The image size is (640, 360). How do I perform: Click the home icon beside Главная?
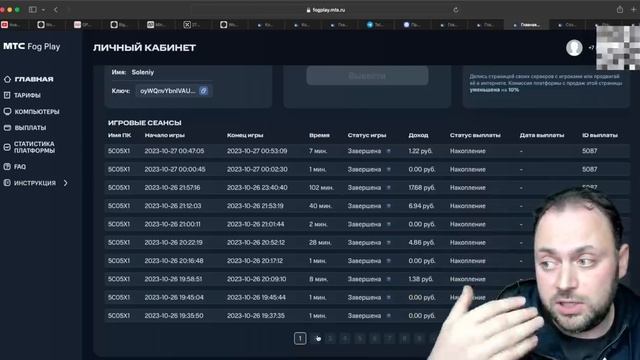pyautogui.click(x=7, y=79)
